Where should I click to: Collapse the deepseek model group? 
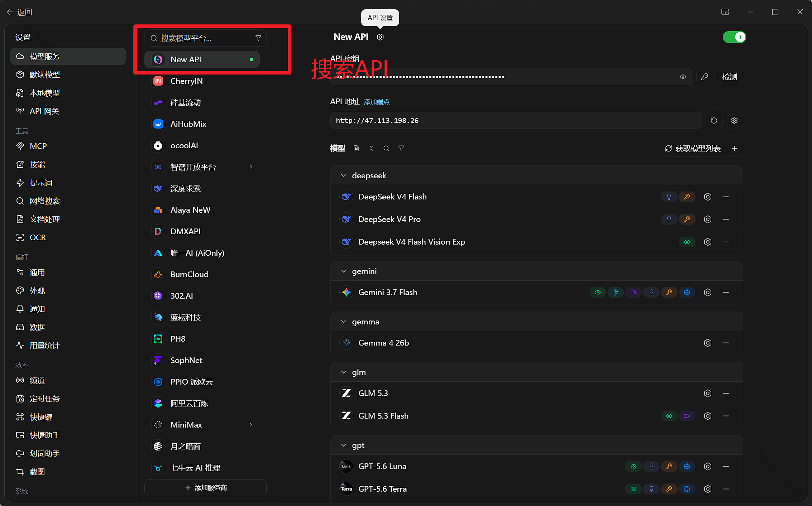click(x=344, y=175)
